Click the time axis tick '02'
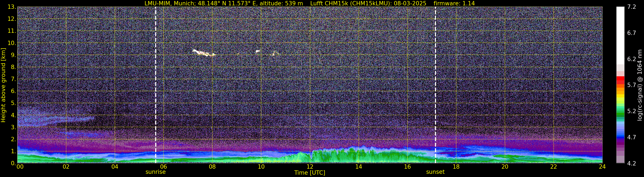This screenshot has height=177, width=644. tap(66, 167)
